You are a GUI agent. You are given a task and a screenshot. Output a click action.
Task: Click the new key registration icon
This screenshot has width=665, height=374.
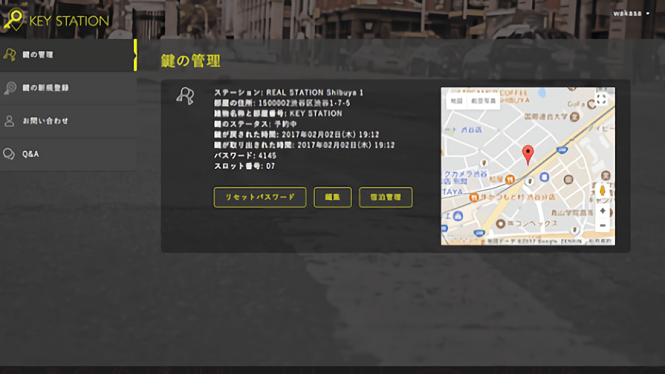(10, 88)
